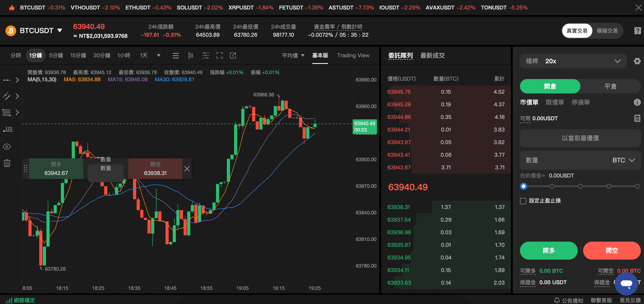
Task: Click the announcement bell icon
Action: (557, 300)
